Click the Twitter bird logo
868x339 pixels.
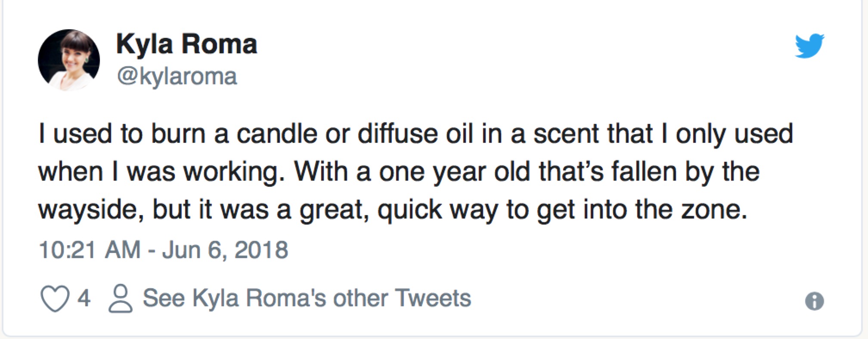pyautogui.click(x=809, y=45)
